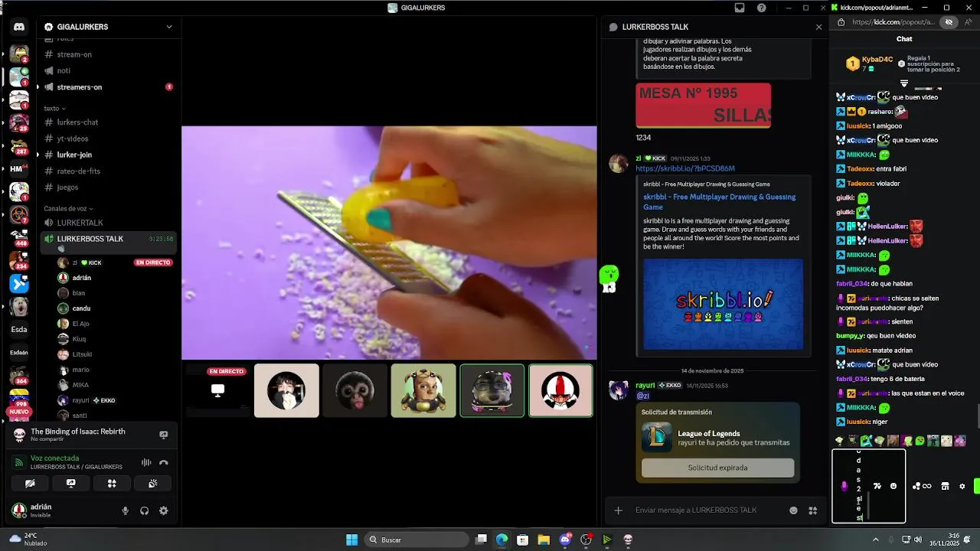Open Discord help question mark icon
The image size is (980, 551).
click(x=762, y=8)
